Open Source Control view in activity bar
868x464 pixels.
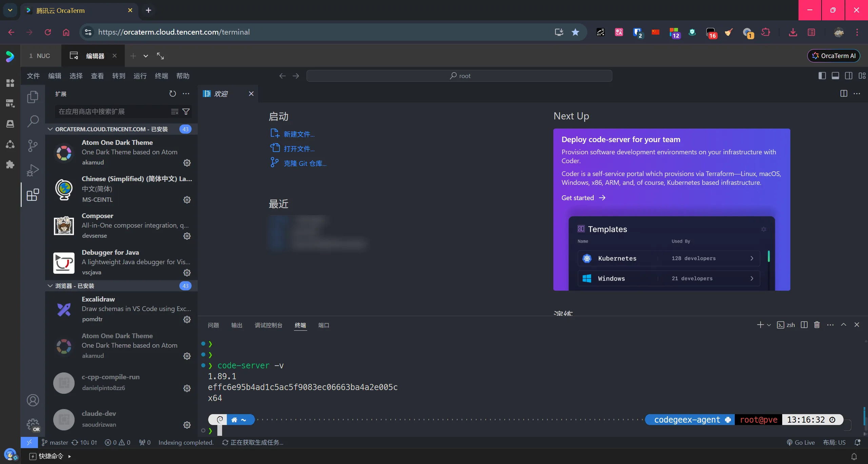click(x=33, y=146)
